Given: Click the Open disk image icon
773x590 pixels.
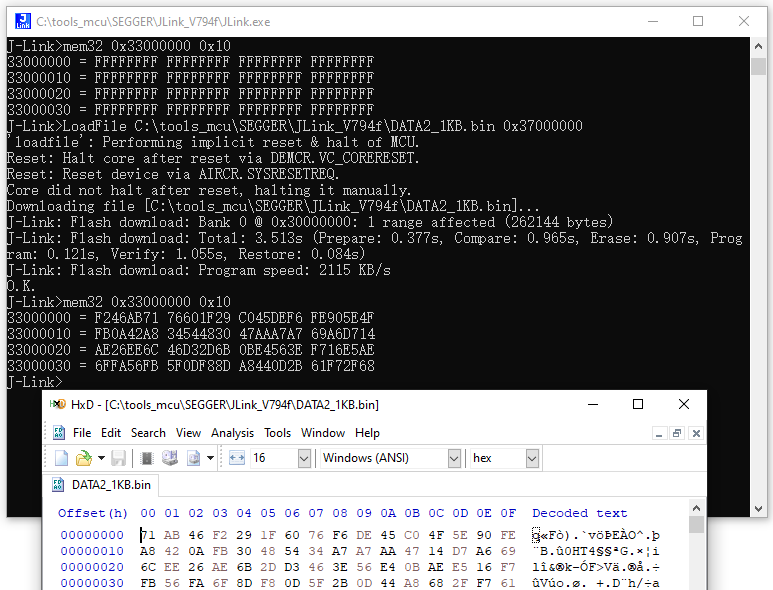Looking at the screenshot, I should pyautogui.click(x=194, y=458).
